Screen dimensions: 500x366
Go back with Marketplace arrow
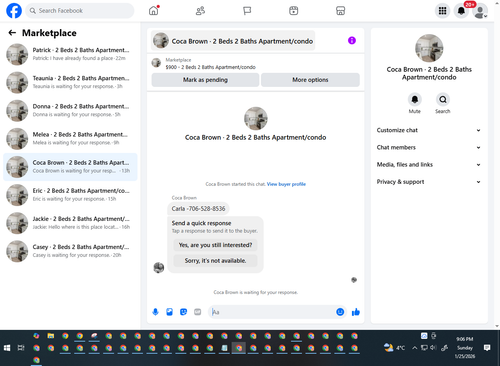(12, 33)
